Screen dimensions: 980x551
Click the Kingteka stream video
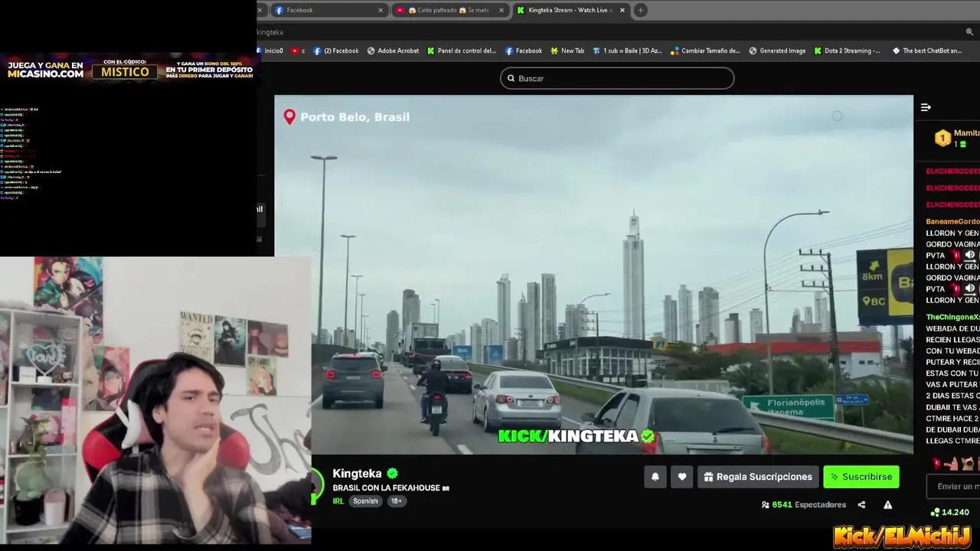pos(593,275)
